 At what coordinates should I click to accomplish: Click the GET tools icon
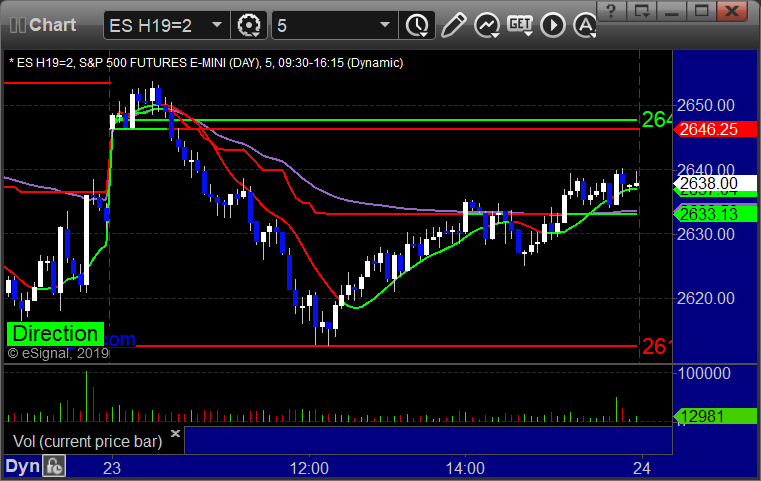coord(519,24)
